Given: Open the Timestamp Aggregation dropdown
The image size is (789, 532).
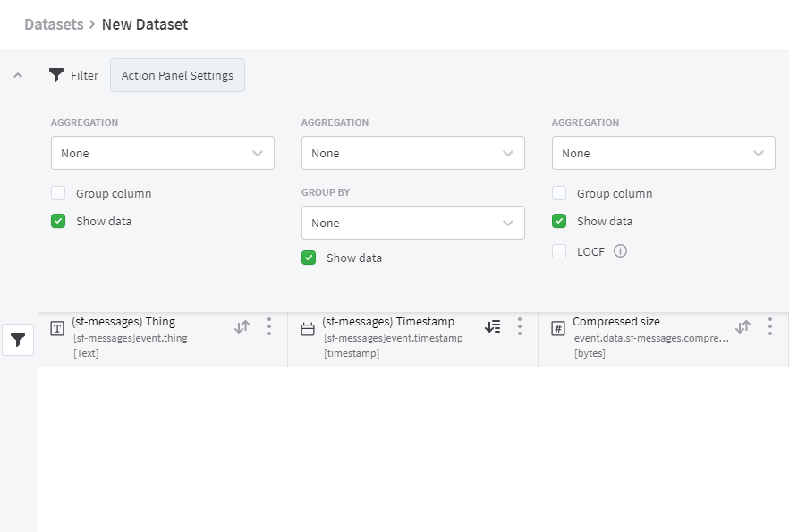Looking at the screenshot, I should (x=413, y=153).
